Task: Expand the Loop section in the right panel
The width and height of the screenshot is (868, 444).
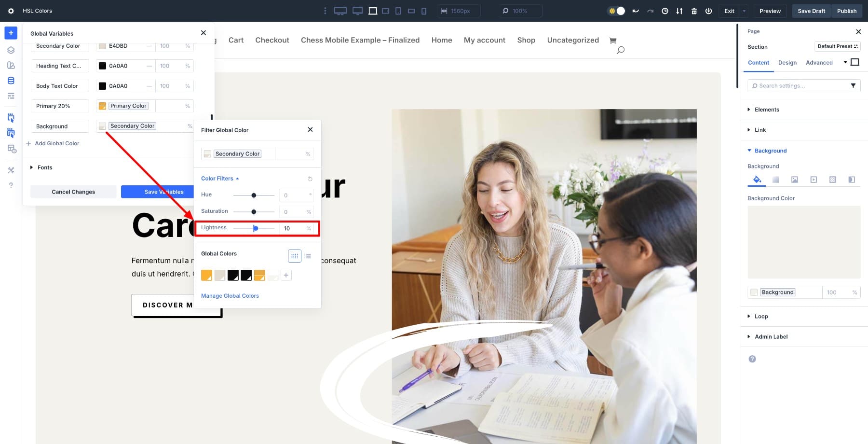Action: [x=760, y=316]
